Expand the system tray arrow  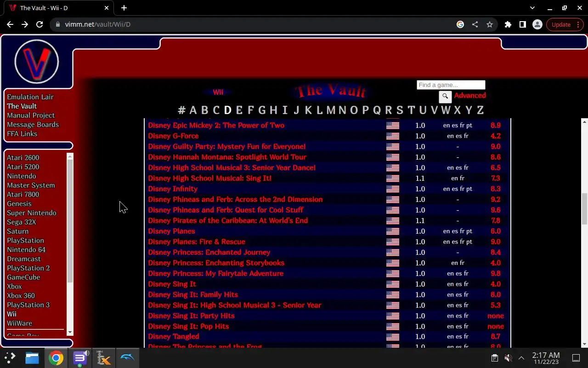click(521, 358)
